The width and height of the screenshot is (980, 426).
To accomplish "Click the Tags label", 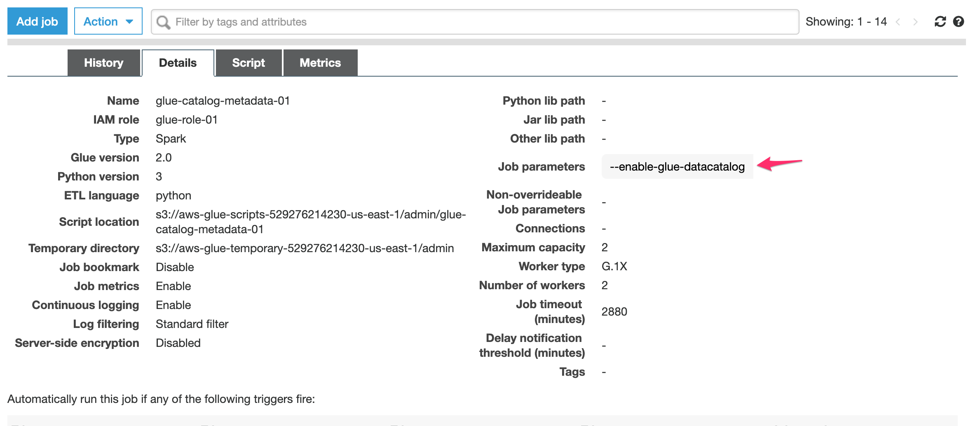I will (x=572, y=372).
